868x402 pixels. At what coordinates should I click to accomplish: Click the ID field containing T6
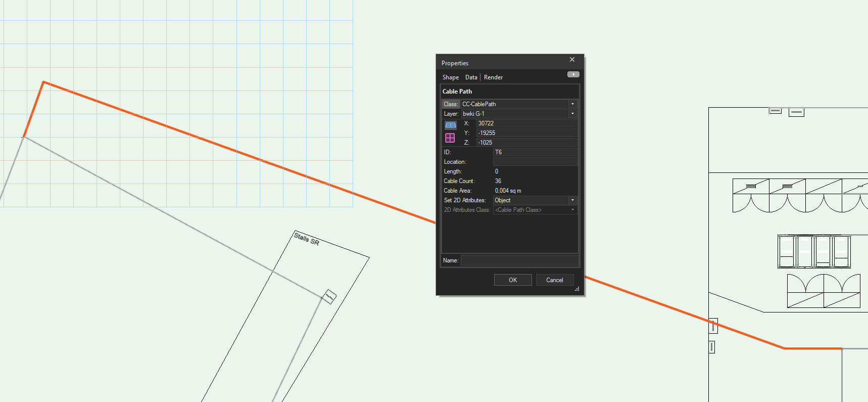535,152
